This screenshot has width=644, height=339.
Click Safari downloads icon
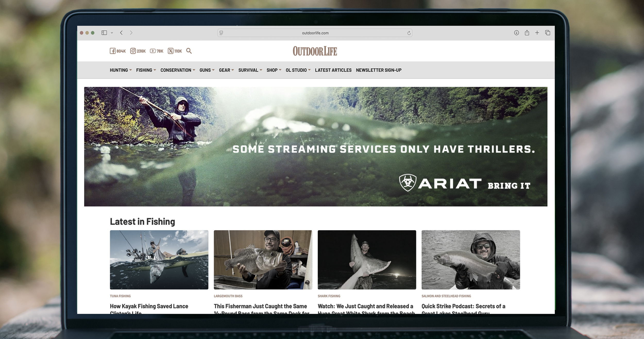[x=516, y=33]
